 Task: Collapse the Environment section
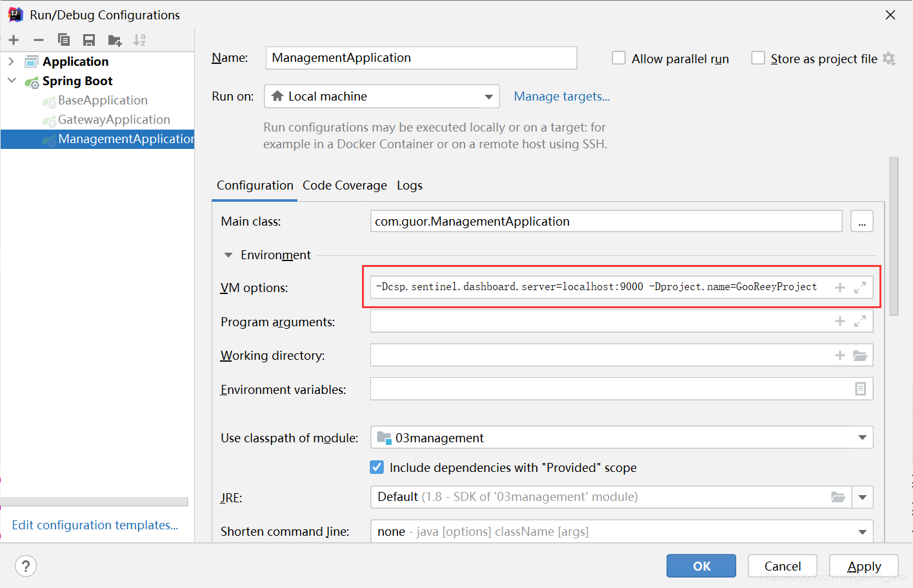click(x=228, y=255)
